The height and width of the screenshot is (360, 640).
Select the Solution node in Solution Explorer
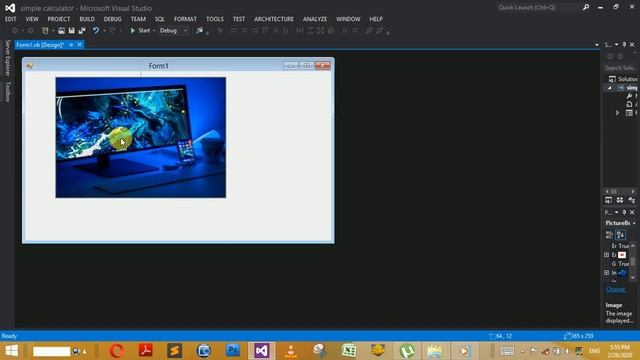(x=623, y=79)
